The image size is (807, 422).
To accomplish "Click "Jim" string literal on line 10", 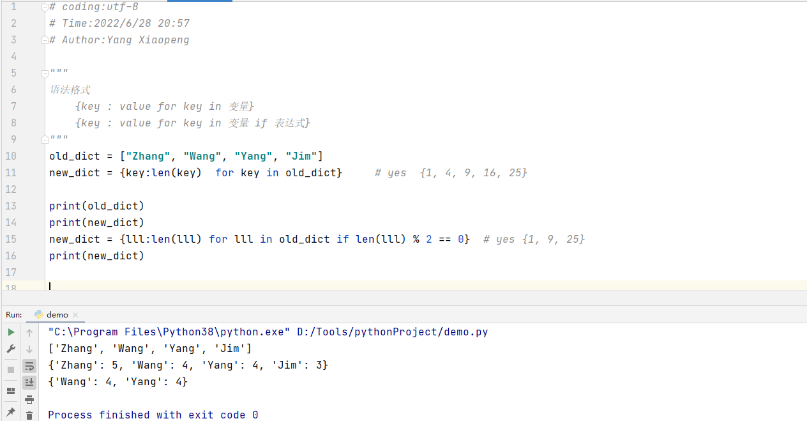I will (x=302, y=156).
